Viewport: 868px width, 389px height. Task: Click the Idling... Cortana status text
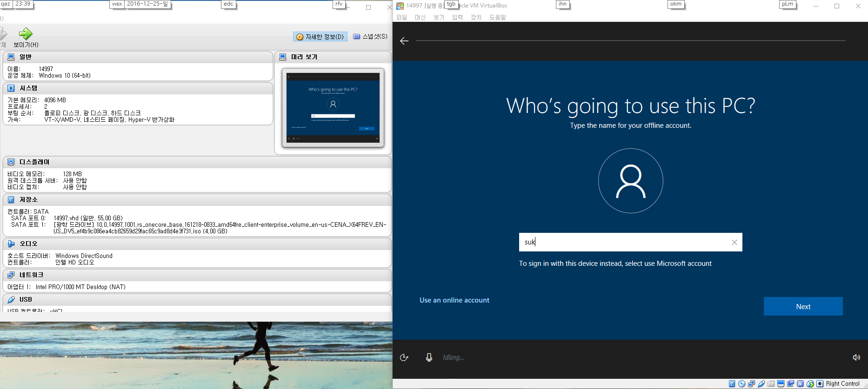click(453, 357)
